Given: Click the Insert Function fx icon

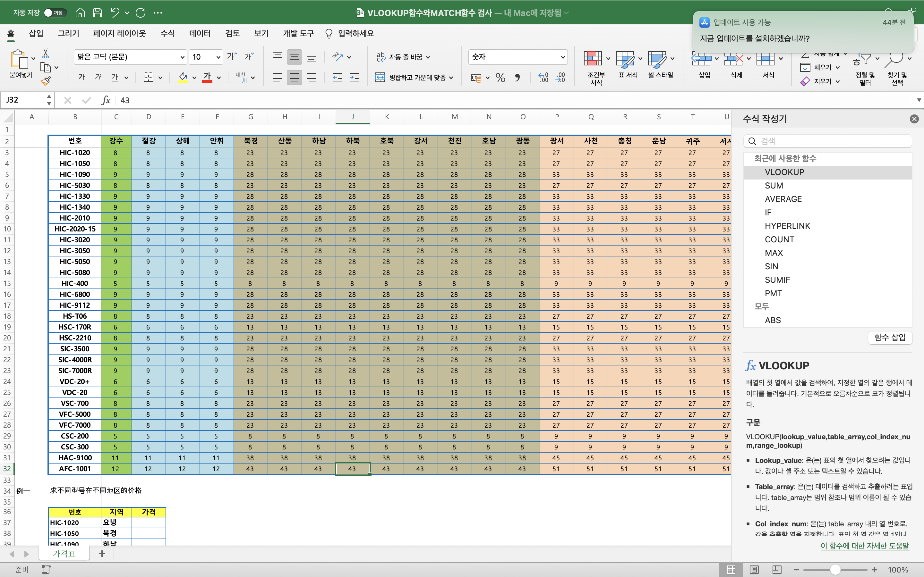Looking at the screenshot, I should pos(106,100).
